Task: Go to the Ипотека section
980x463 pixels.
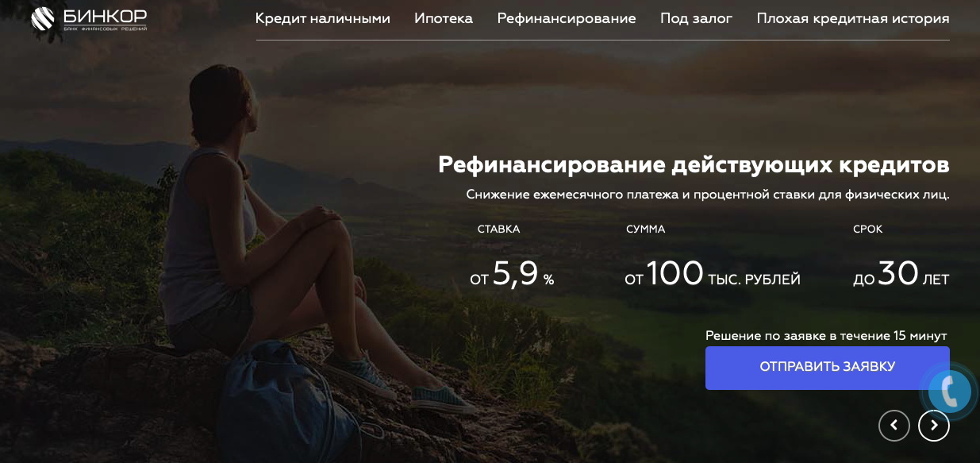Action: tap(444, 18)
